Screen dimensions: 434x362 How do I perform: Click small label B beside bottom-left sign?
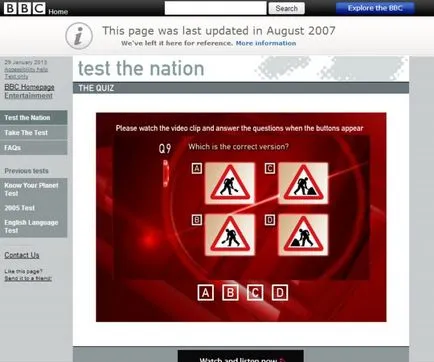(197, 220)
